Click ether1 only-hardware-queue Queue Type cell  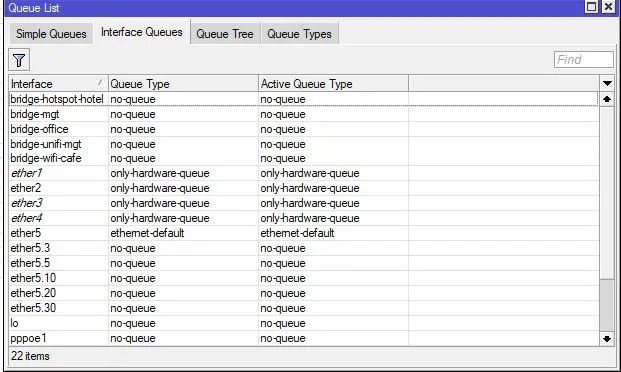pyautogui.click(x=183, y=173)
